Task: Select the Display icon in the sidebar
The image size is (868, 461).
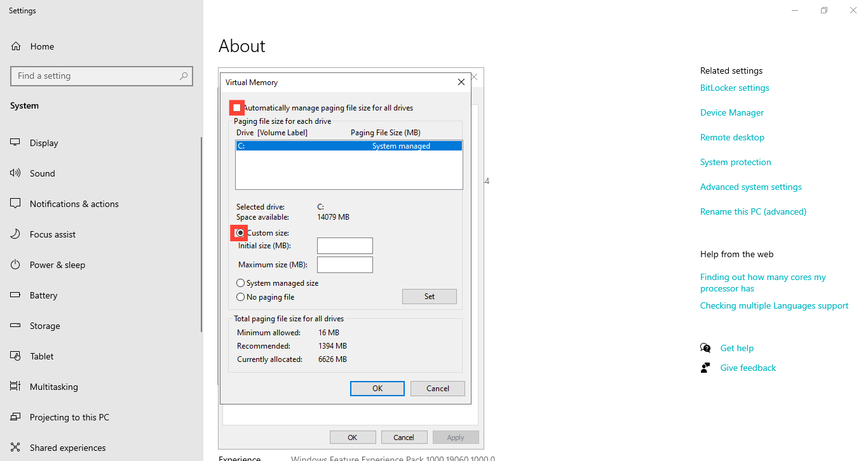Action: [x=15, y=142]
